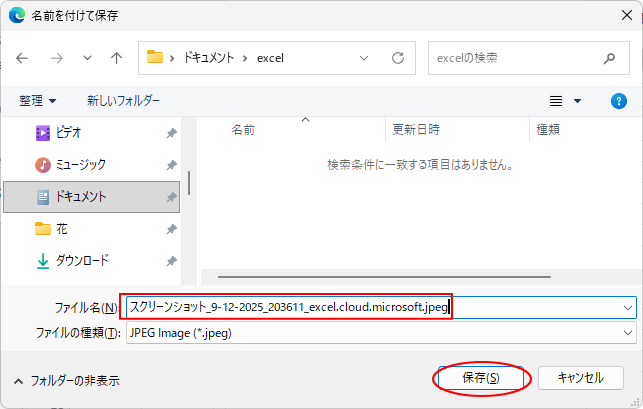Screen dimensions: 643x409
Task: Open help with the question mark icon
Action: (618, 101)
